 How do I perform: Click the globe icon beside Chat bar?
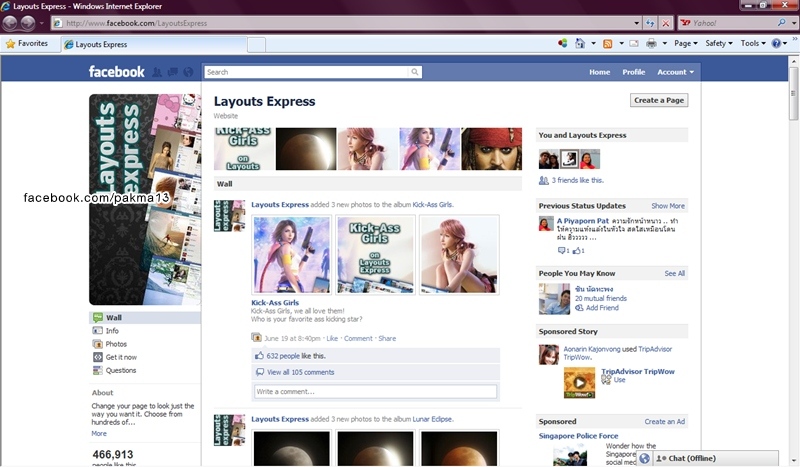[644, 458]
